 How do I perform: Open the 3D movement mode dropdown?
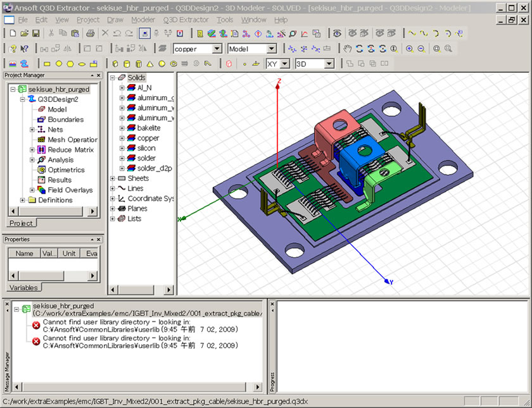point(329,64)
